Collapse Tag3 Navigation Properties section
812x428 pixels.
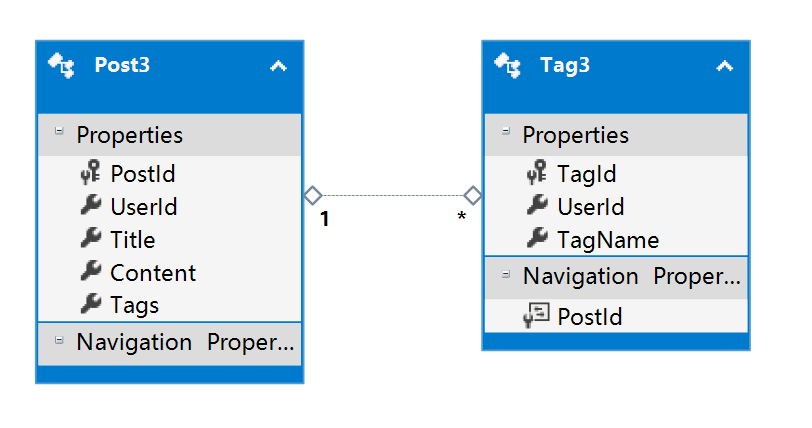pos(506,273)
